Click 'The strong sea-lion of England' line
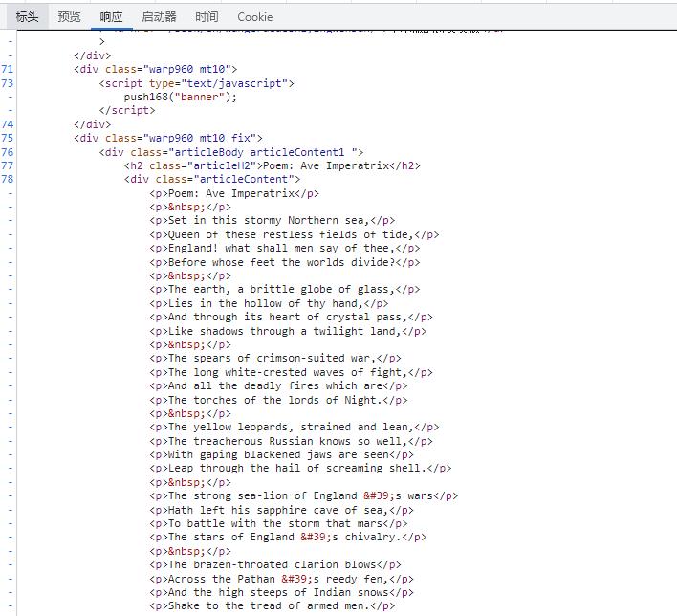Screen dimensions: 677x616 [x=303, y=495]
